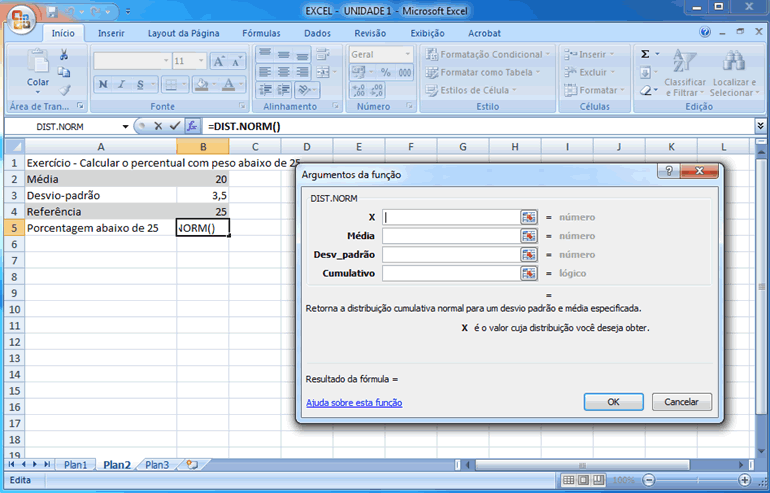This screenshot has height=493, width=770.
Task: Click the Média argument input field
Action: point(450,236)
